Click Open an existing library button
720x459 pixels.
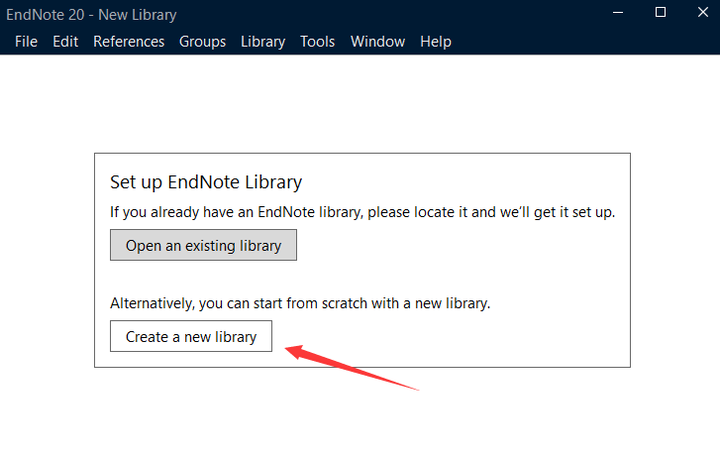pos(203,245)
